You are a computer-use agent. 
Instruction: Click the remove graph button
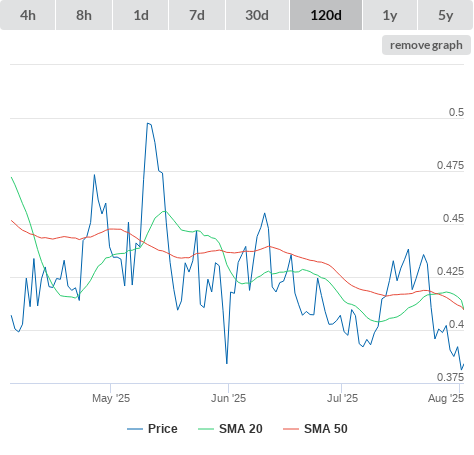426,45
